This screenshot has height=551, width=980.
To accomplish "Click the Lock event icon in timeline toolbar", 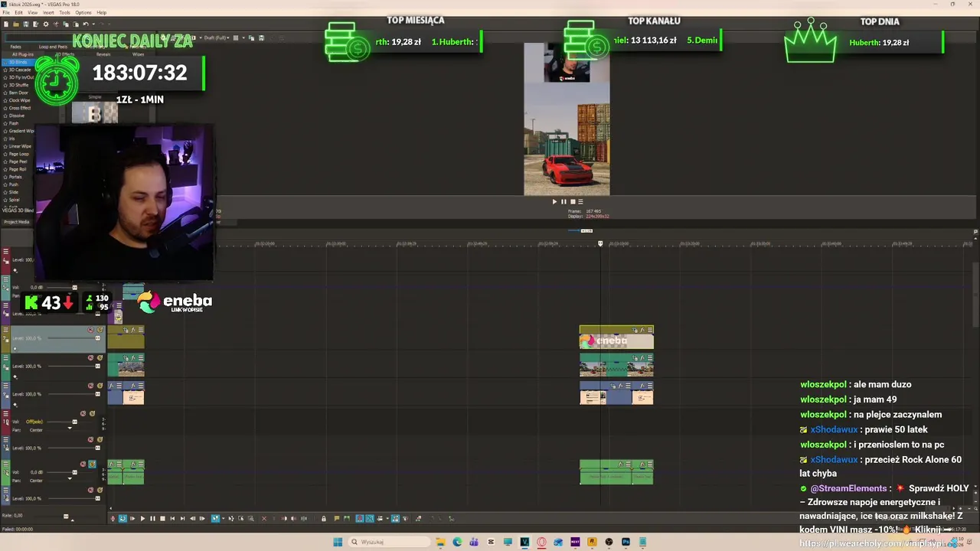I will click(323, 519).
